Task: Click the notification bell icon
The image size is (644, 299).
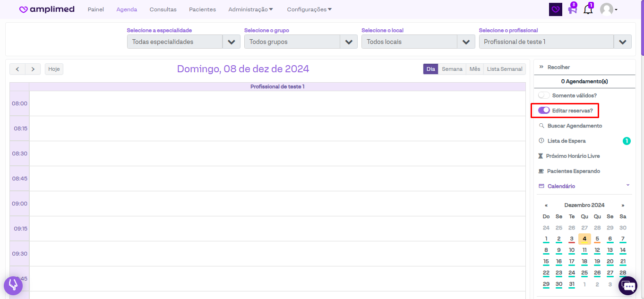Action: tap(588, 9)
